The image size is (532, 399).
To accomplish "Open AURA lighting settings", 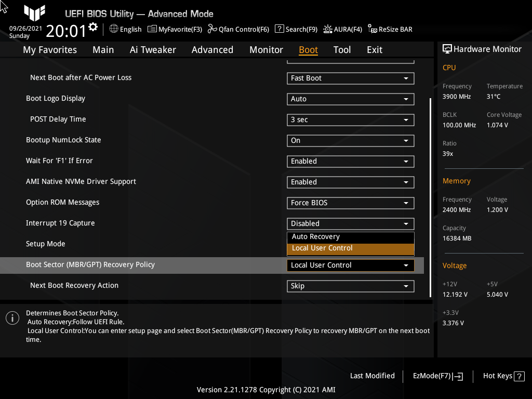I will [342, 29].
